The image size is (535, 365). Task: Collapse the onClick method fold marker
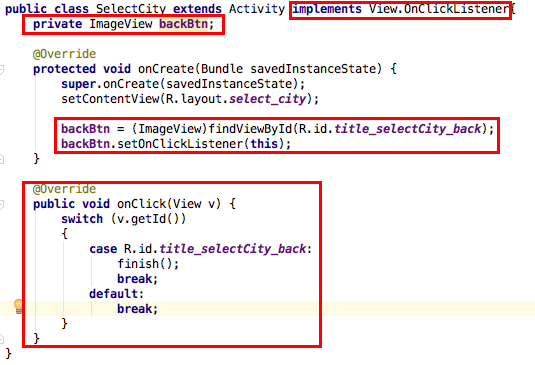click(x=1, y=204)
